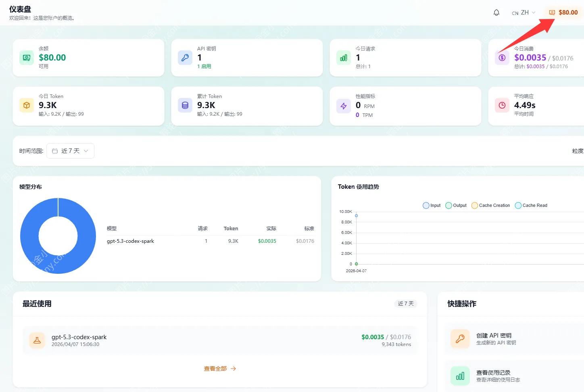Screen dimensions: 584x392
Task: Click the 查看全部 link
Action: 220,369
